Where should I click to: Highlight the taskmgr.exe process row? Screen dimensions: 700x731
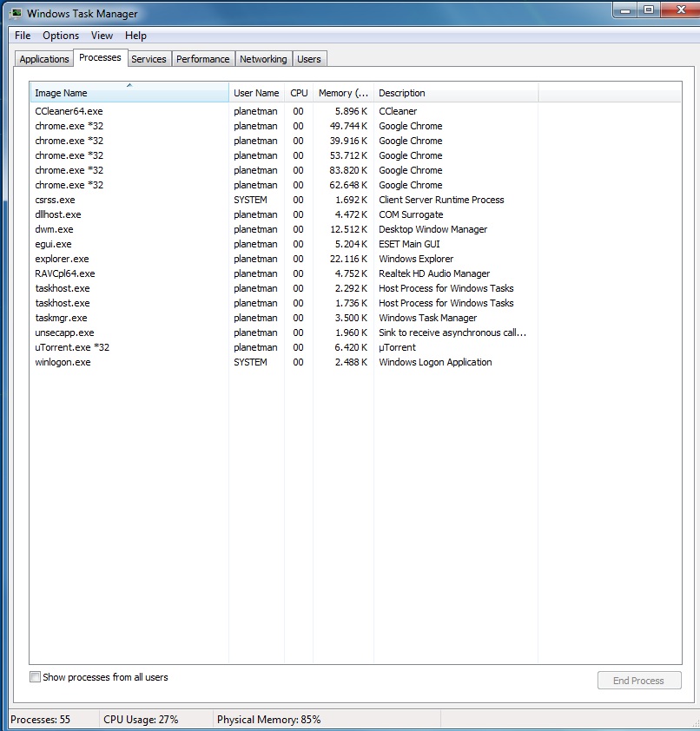61,318
